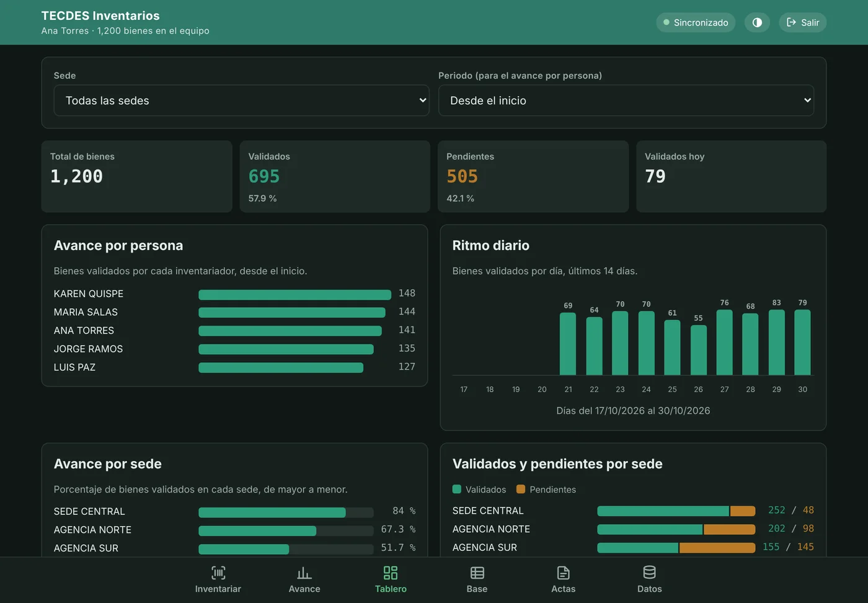Viewport: 868px width, 603px height.
Task: Click the 57.9 % validated percentage
Action: point(263,199)
